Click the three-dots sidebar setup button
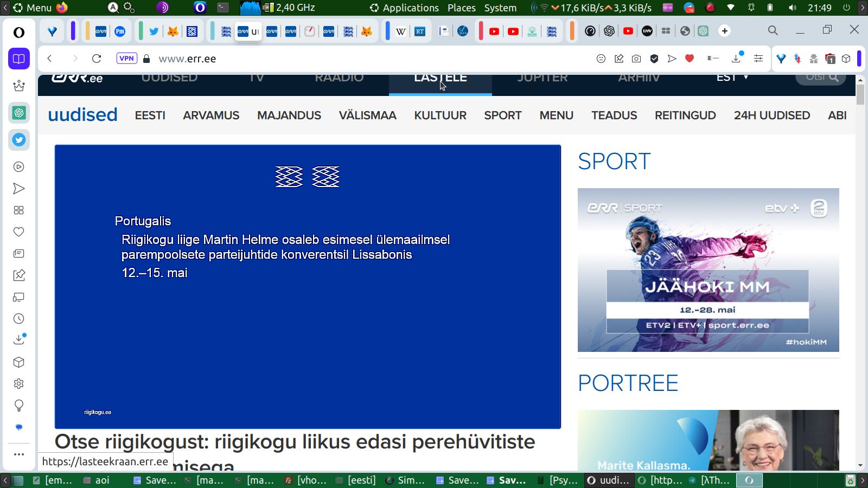The width and height of the screenshot is (868, 488). click(19, 454)
